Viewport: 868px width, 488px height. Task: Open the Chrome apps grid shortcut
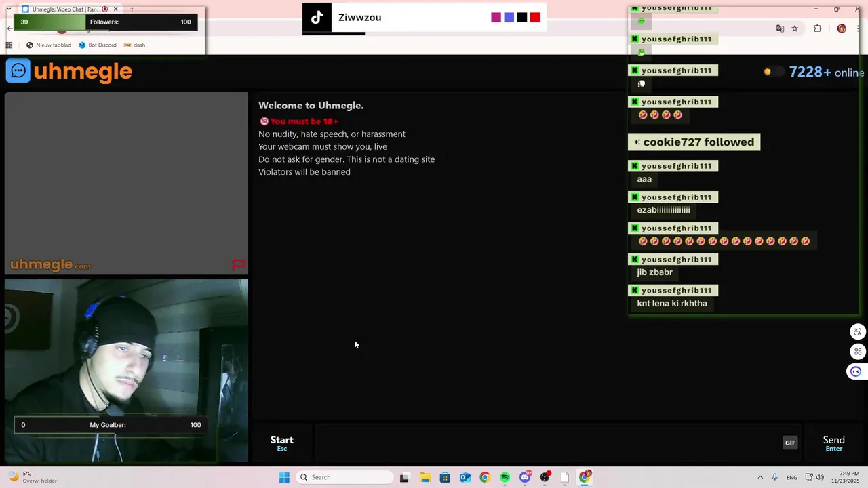coord(9,45)
